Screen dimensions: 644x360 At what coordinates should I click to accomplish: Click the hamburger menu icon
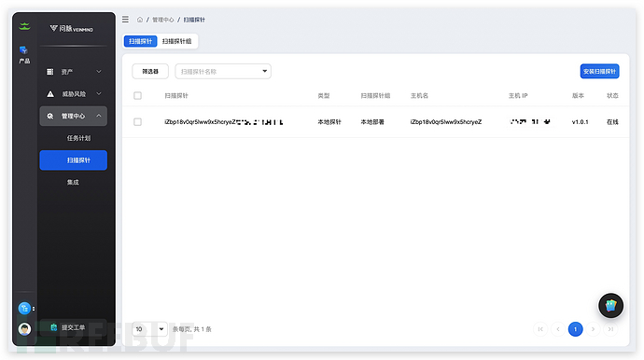click(125, 20)
